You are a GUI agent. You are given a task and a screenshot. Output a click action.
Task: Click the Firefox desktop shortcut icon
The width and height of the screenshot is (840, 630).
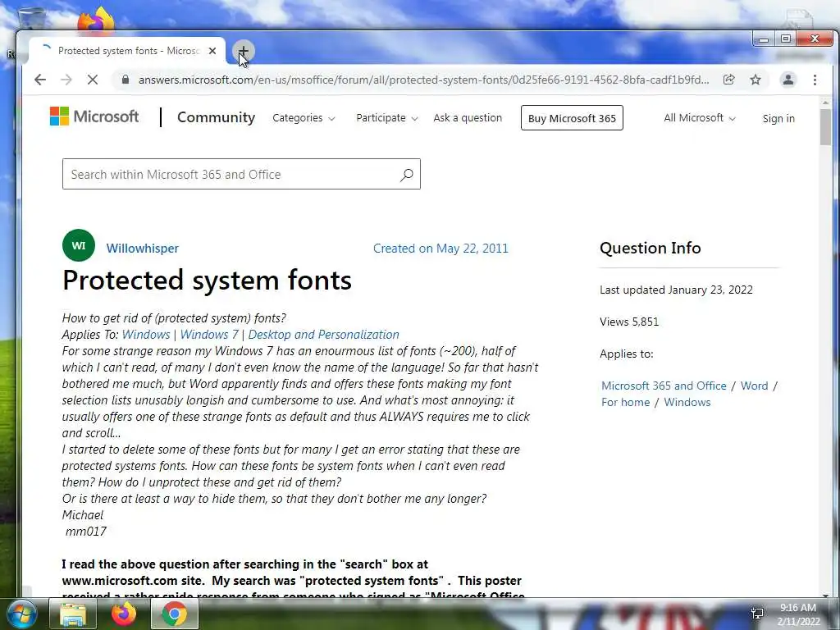[x=96, y=20]
